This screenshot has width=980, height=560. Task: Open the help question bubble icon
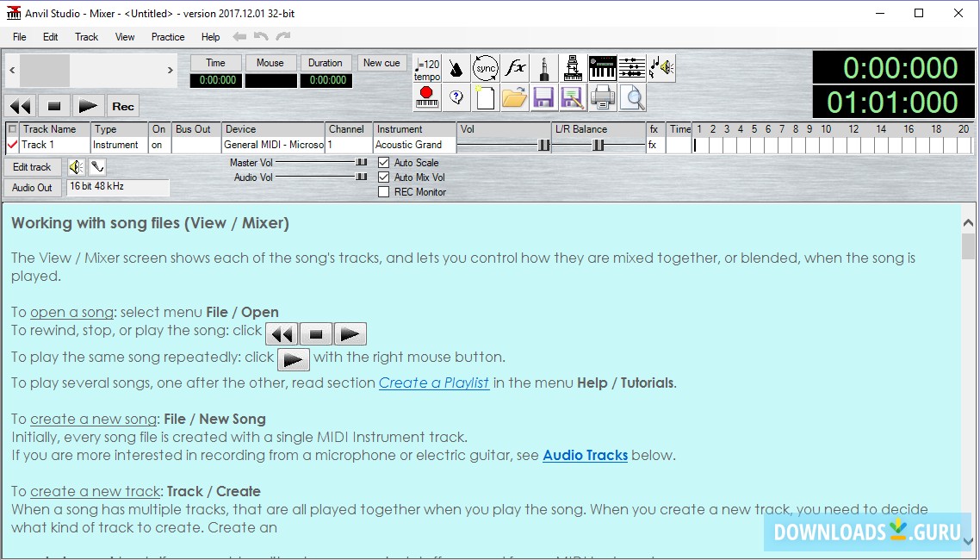[456, 98]
